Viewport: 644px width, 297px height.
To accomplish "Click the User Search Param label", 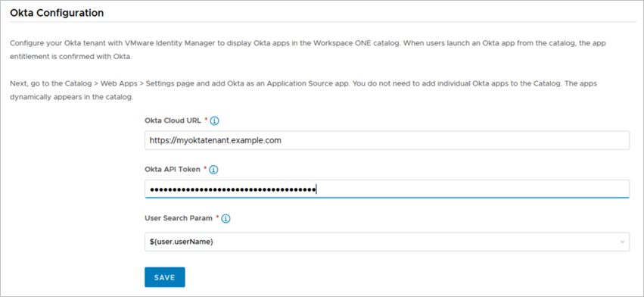I will coord(179,218).
